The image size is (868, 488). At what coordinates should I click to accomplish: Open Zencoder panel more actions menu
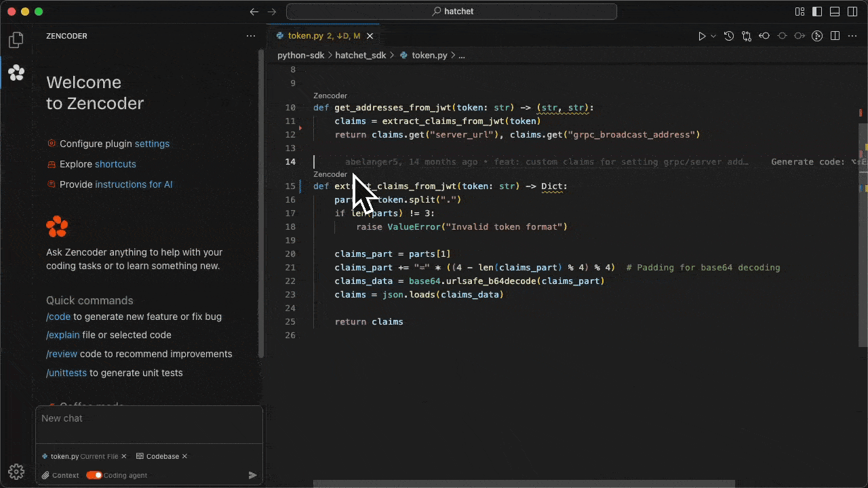pyautogui.click(x=251, y=36)
